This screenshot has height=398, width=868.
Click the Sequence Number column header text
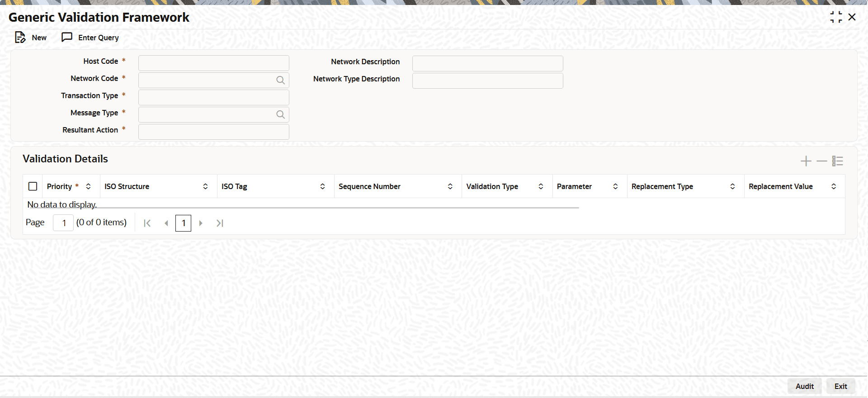(x=369, y=186)
